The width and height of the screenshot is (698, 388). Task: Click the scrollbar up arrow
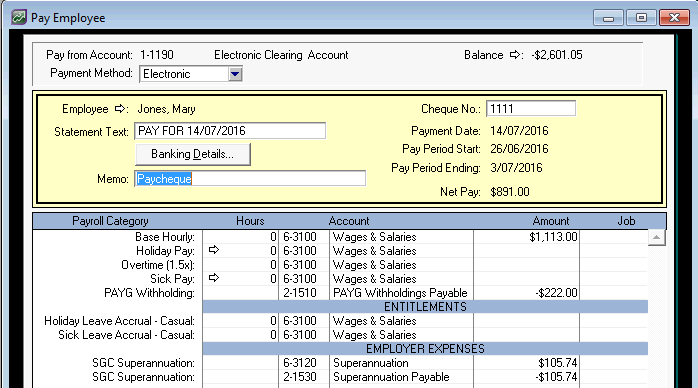click(657, 238)
